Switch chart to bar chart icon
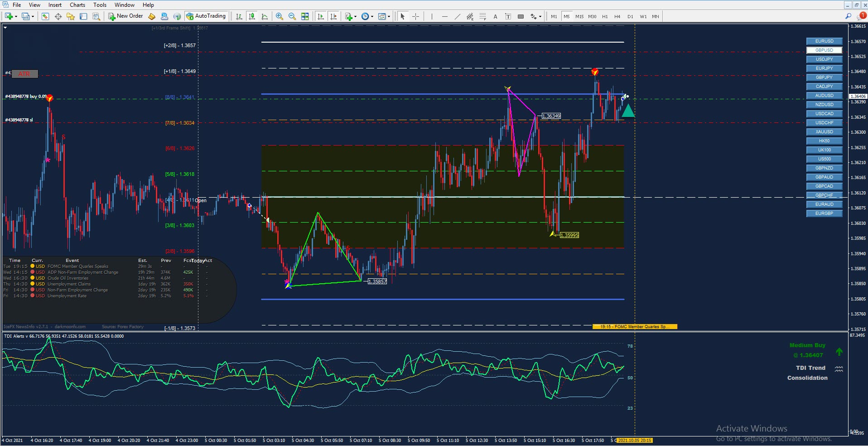 point(239,16)
